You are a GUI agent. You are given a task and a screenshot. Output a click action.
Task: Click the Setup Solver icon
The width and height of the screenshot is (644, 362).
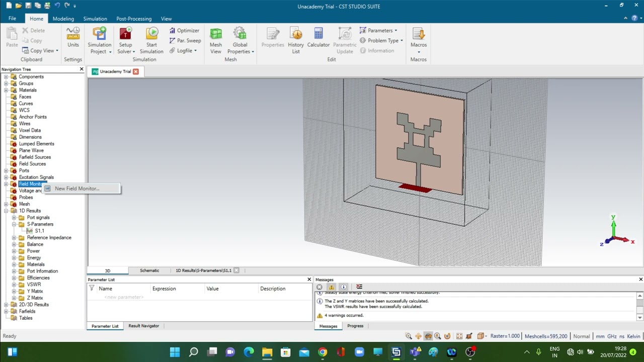(125, 34)
